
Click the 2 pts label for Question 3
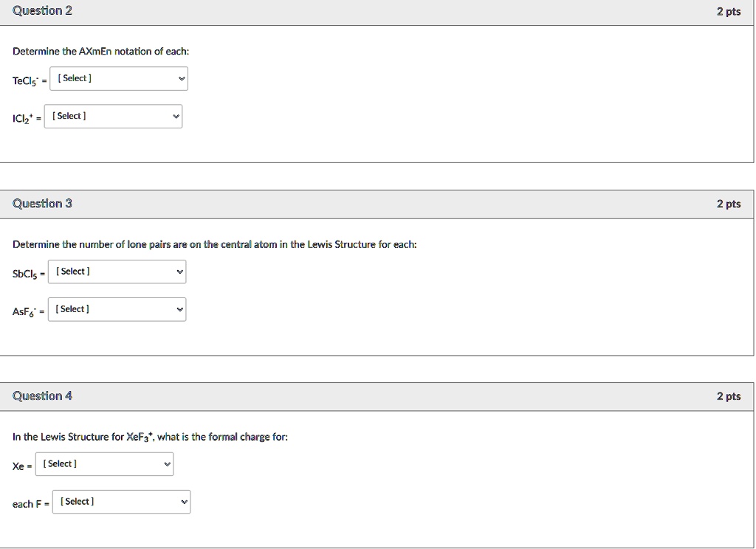coord(728,204)
